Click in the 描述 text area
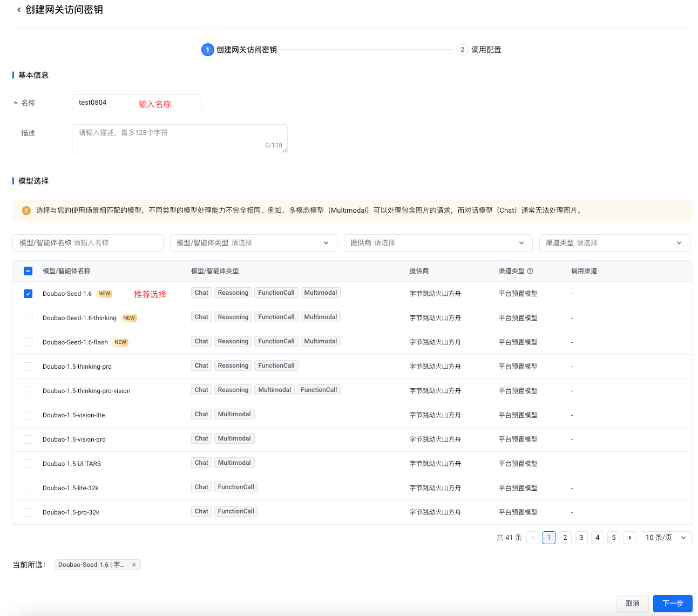698x616 pixels. tap(179, 139)
